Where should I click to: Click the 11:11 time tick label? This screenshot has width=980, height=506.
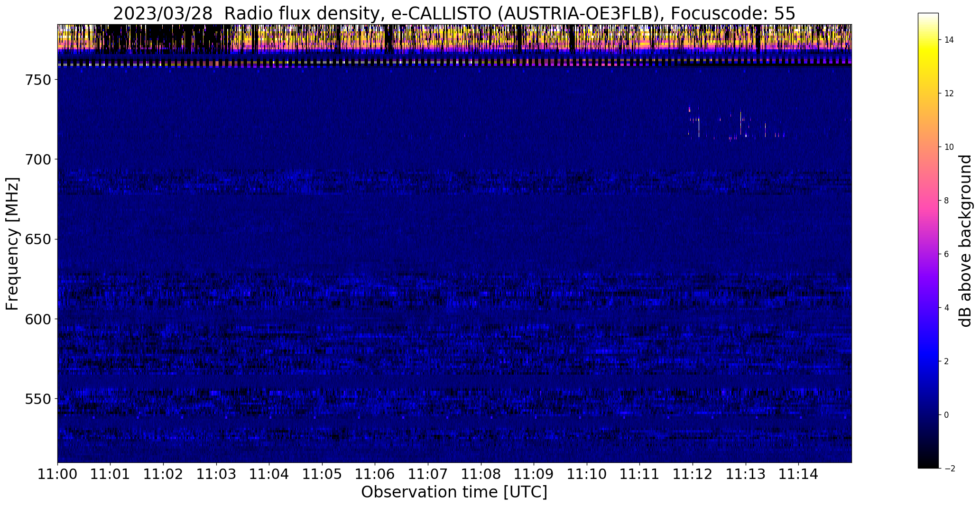(640, 474)
